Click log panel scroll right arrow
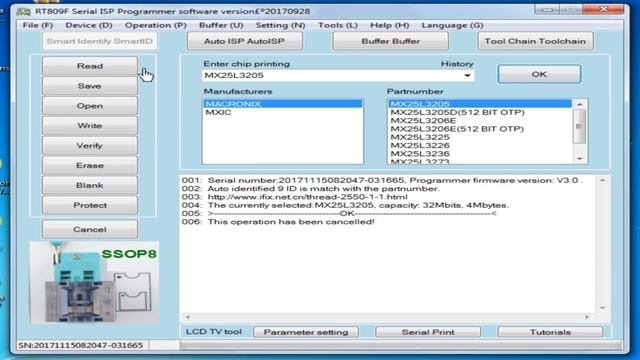This screenshot has height=360, width=640. click(x=587, y=317)
